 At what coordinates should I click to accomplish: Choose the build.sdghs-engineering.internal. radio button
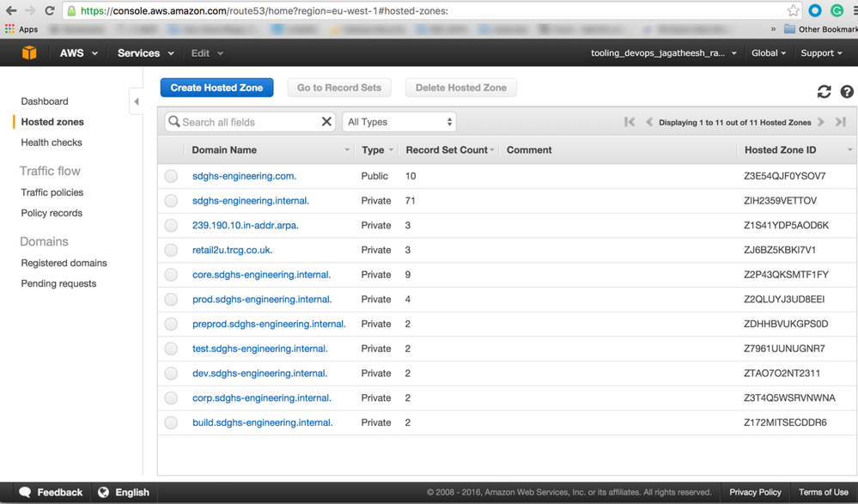(x=172, y=422)
